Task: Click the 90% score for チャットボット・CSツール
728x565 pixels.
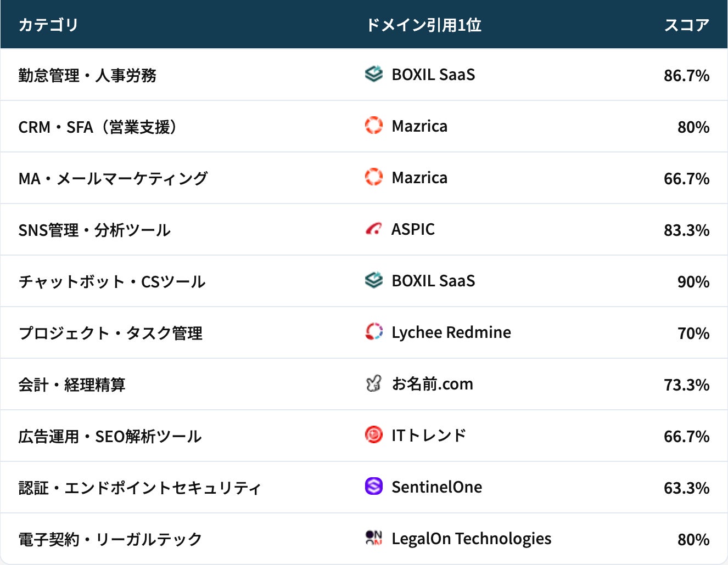Action: pyautogui.click(x=693, y=281)
